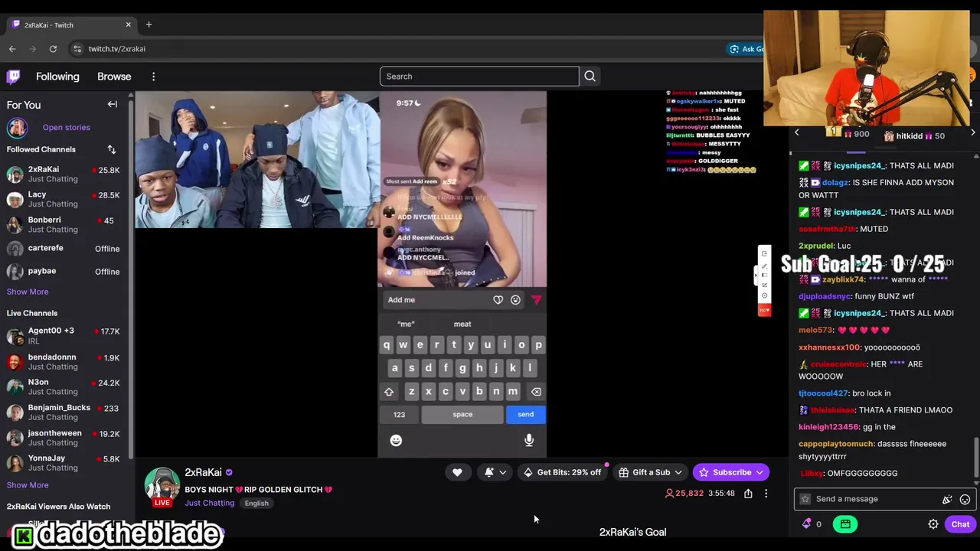This screenshot has width=980, height=551.
Task: Open 2xRaKai streamer profile avatar
Action: (x=162, y=485)
